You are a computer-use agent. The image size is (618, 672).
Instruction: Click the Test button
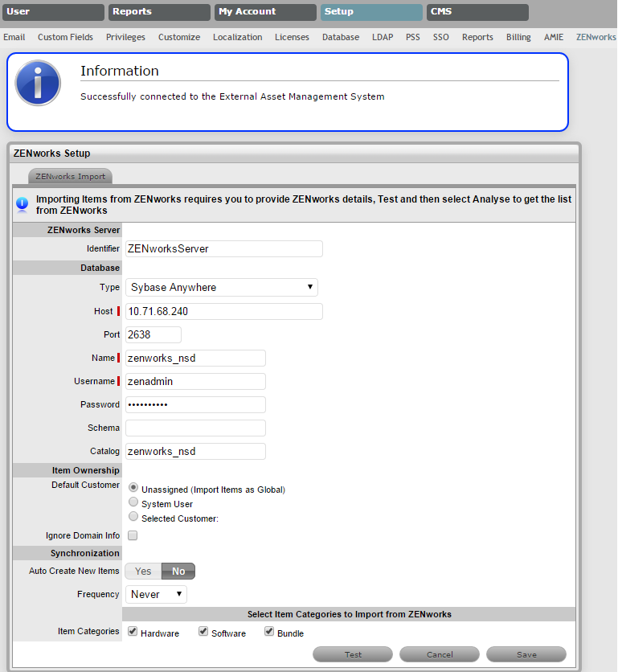tap(353, 654)
